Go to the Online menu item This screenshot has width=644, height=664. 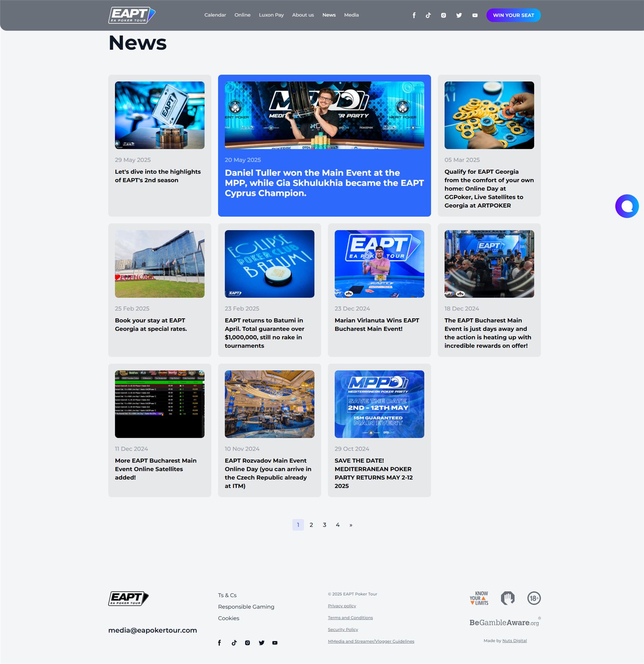(242, 15)
